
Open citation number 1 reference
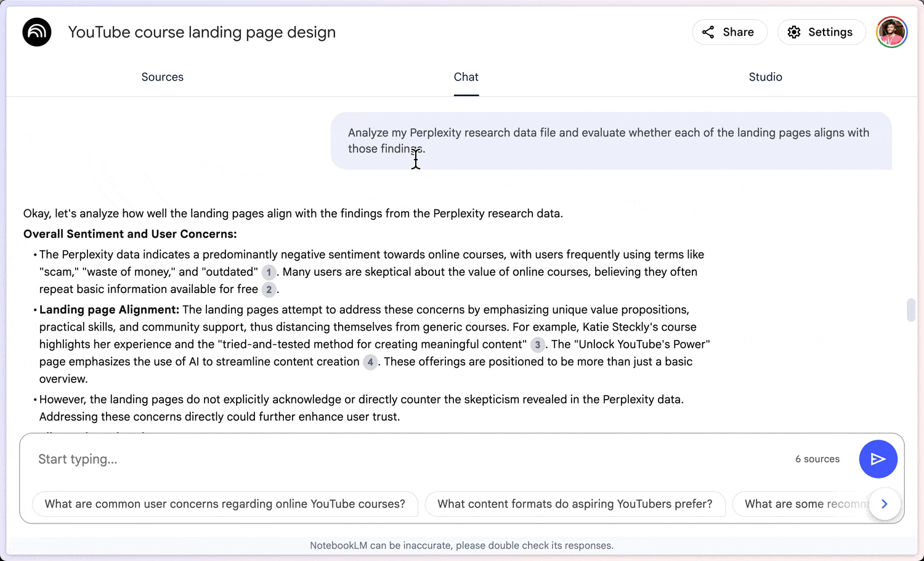(x=269, y=272)
